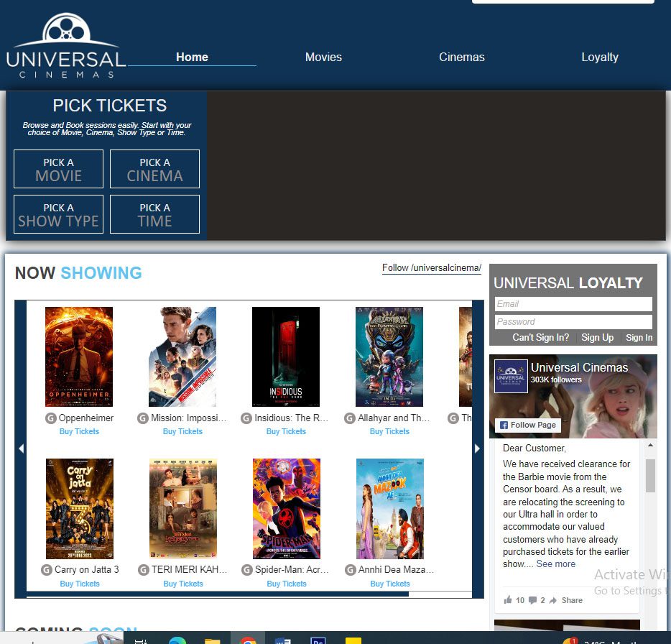Click the Facebook Follow Page button
The image size is (671, 644).
coord(528,425)
